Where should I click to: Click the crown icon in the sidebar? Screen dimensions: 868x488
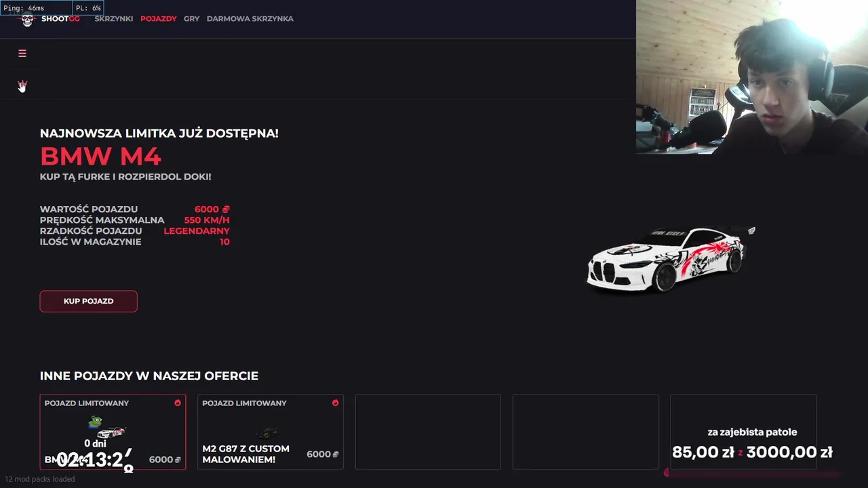(x=22, y=85)
